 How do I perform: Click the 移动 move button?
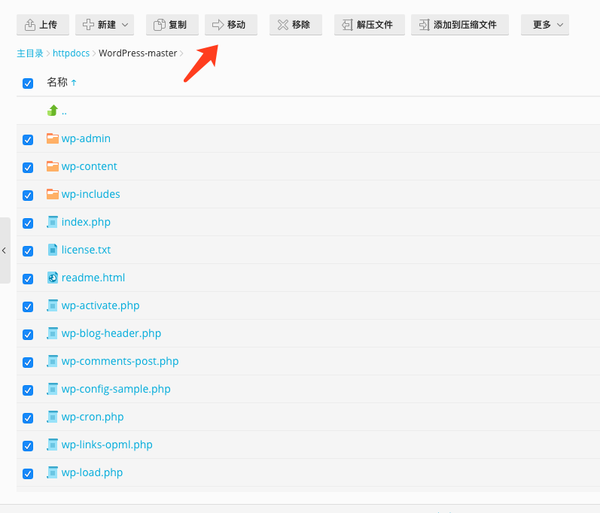click(231, 25)
